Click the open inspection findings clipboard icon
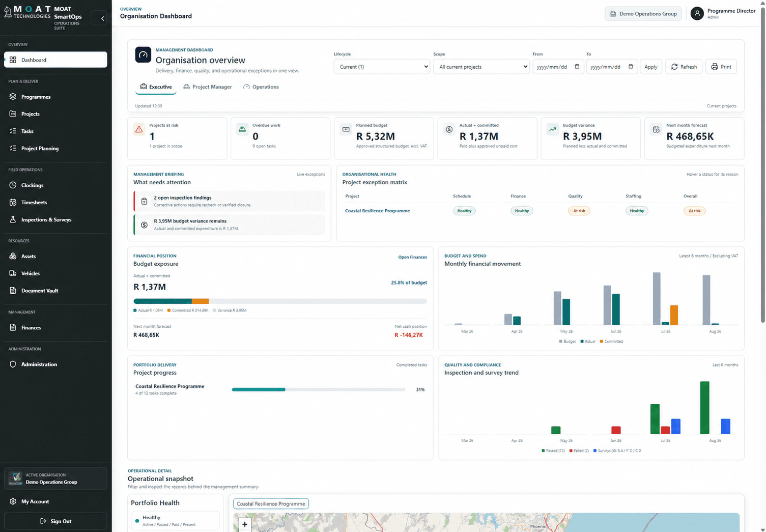 (144, 201)
